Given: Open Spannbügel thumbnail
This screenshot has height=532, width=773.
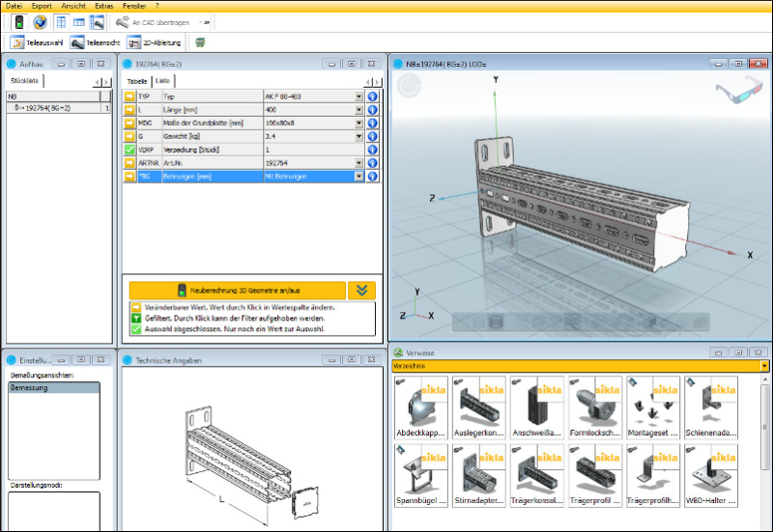Looking at the screenshot, I should point(421,475).
